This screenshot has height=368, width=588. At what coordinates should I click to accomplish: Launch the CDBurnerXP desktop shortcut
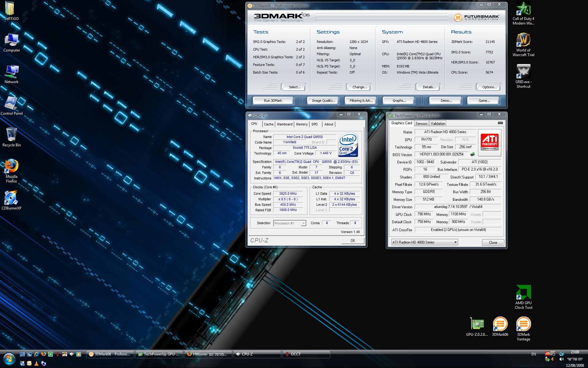[x=11, y=201]
